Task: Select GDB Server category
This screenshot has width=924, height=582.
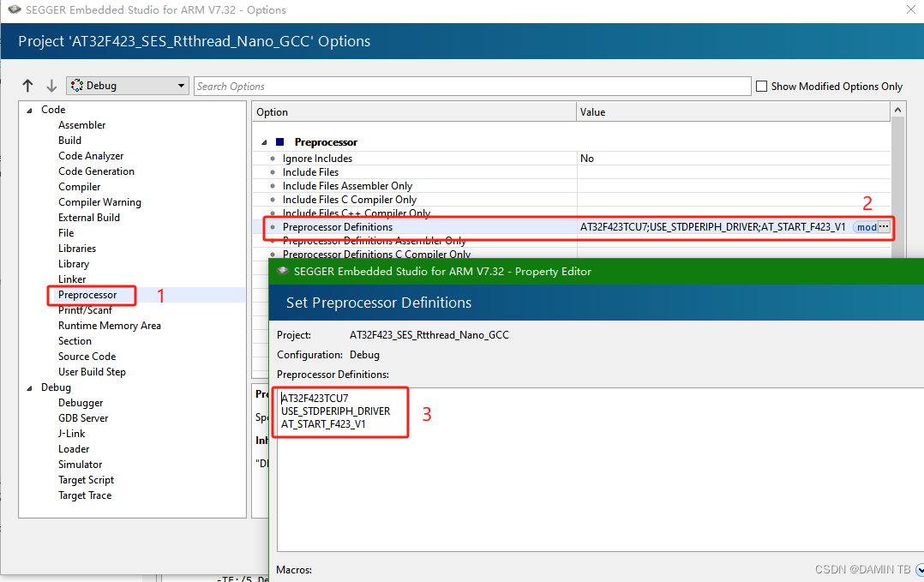Action: [83, 418]
